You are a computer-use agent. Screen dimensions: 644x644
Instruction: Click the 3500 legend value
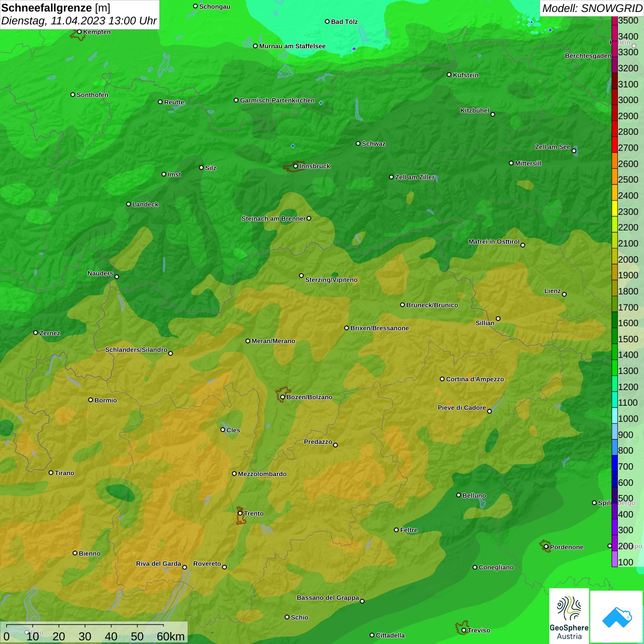tap(628, 20)
